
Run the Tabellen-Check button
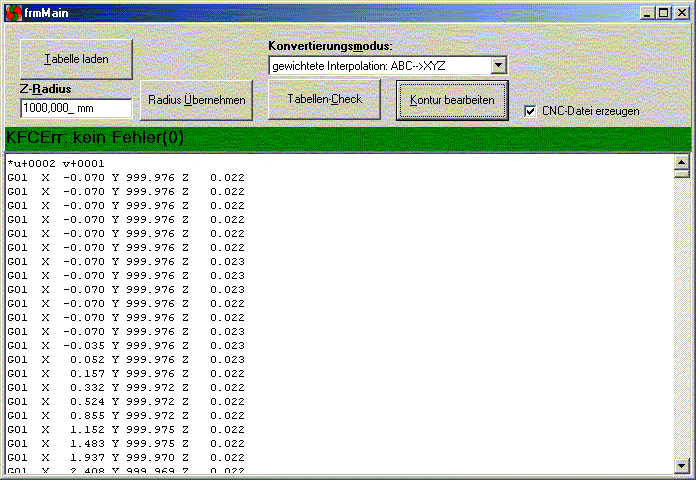click(x=325, y=99)
